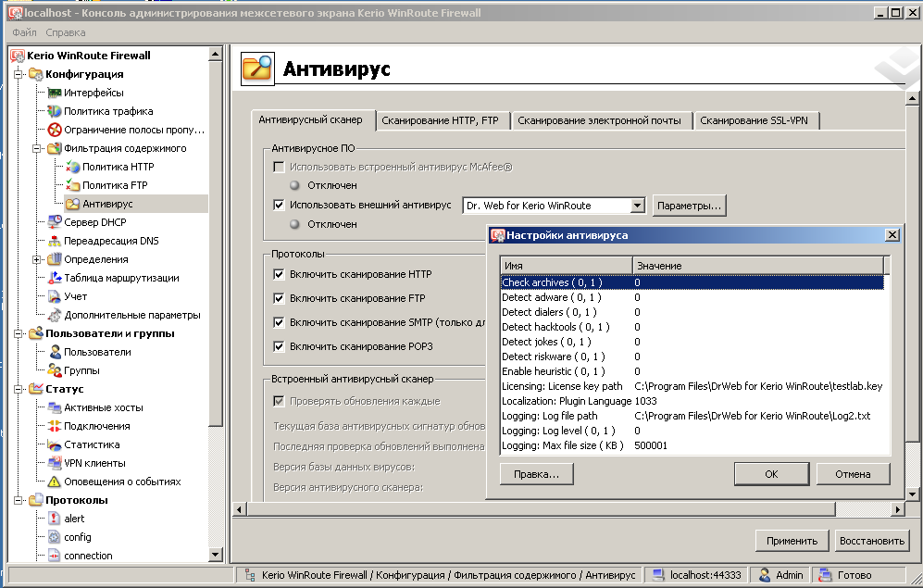This screenshot has width=923, height=588.
Task: Toggle POP3 scanning checkbox
Action: pos(279,346)
